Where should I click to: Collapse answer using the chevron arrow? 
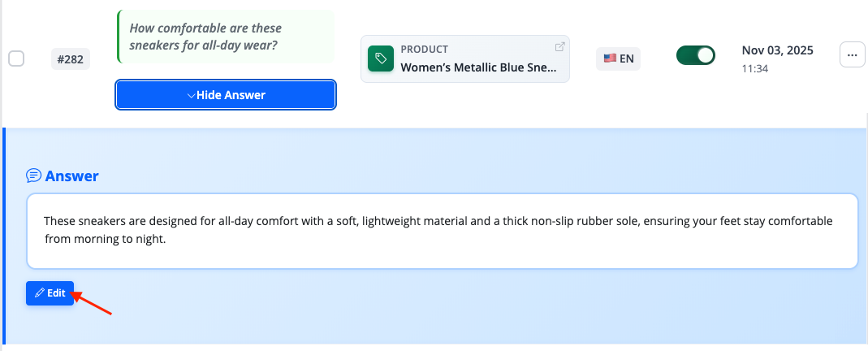point(191,96)
